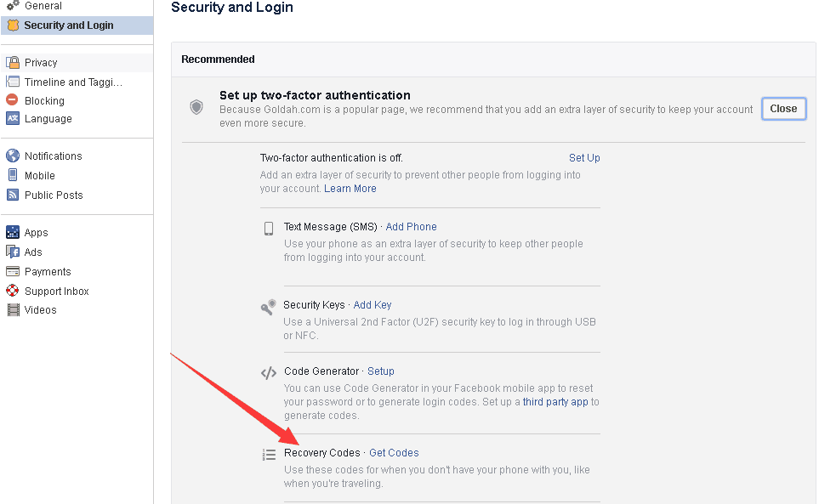This screenshot has height=504, width=819.
Task: Click Add Key for Security Keys
Action: click(373, 305)
